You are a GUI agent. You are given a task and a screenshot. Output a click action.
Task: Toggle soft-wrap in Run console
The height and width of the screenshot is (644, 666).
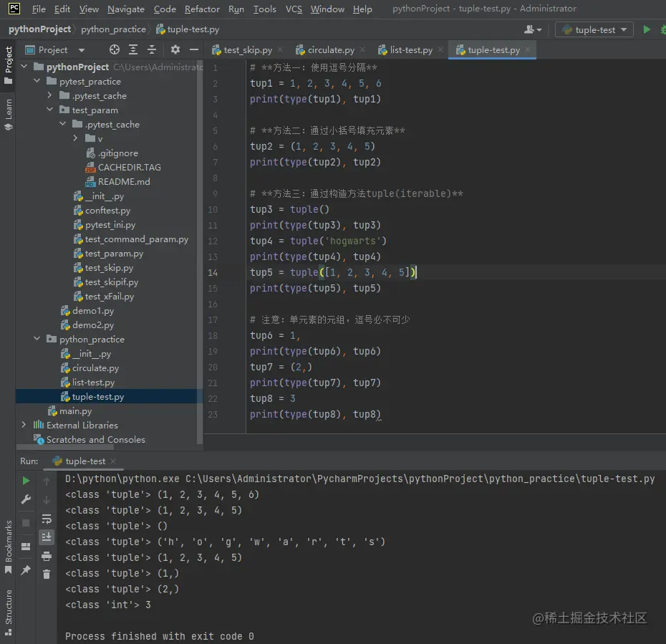(x=47, y=519)
